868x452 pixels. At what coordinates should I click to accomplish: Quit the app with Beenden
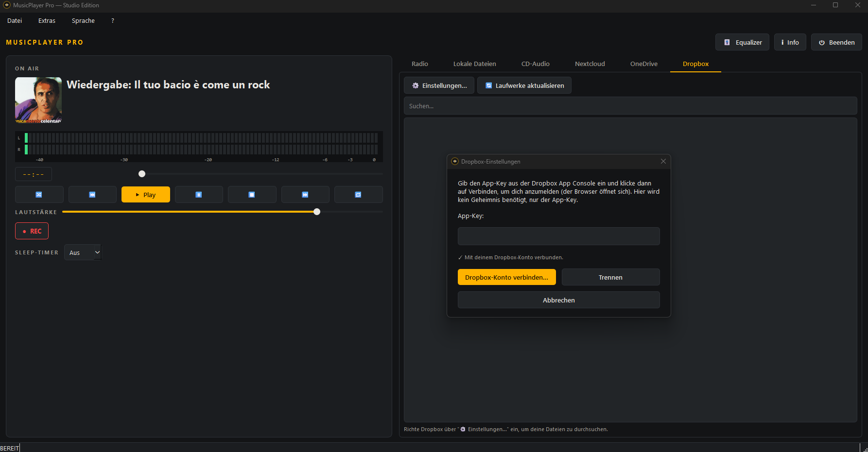coord(836,42)
